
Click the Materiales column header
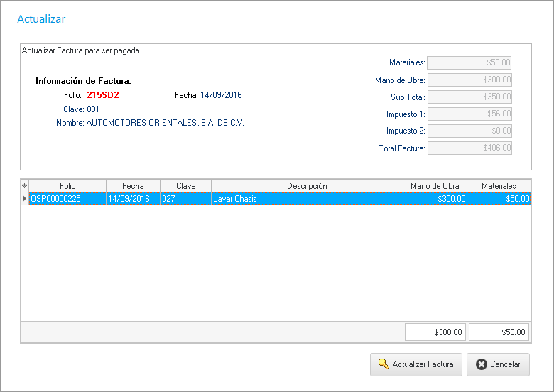pos(498,186)
